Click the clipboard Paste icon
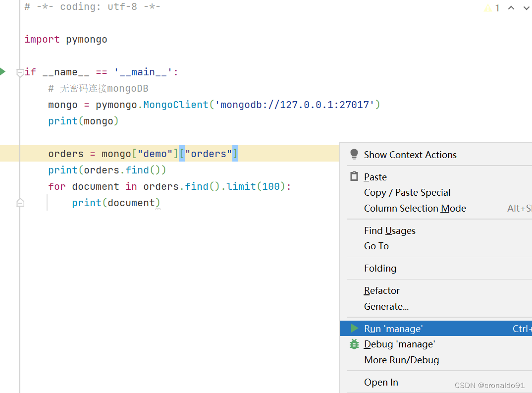This screenshot has height=393, width=532. (354, 176)
